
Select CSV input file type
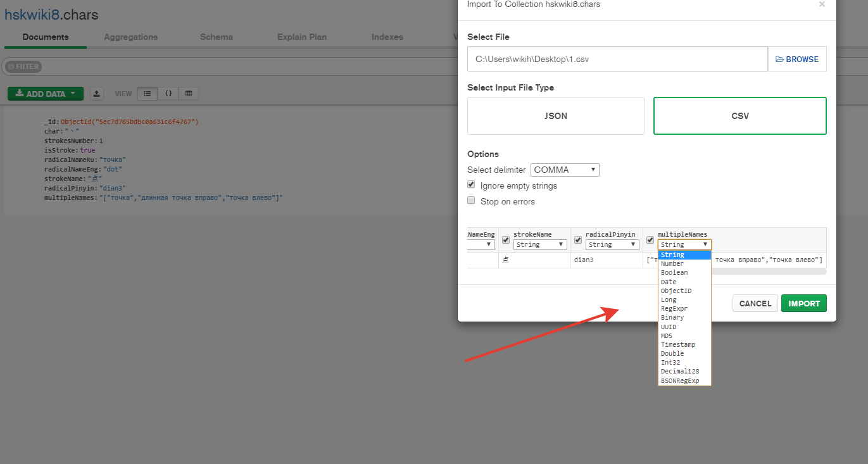[740, 116]
